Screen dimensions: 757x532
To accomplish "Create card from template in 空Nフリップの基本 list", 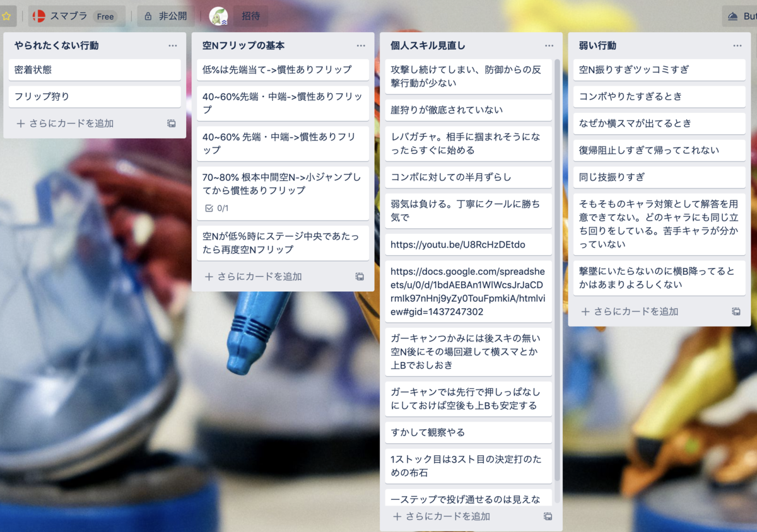I will pyautogui.click(x=359, y=276).
